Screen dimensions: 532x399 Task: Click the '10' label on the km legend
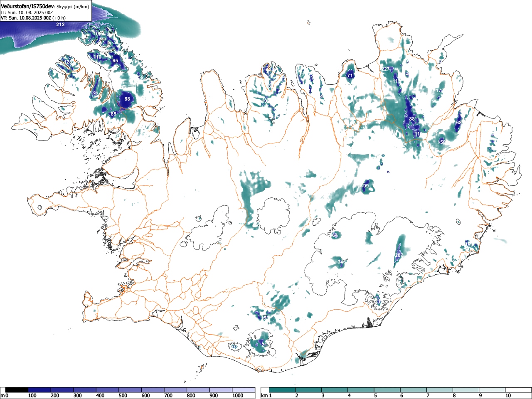[x=508, y=396]
